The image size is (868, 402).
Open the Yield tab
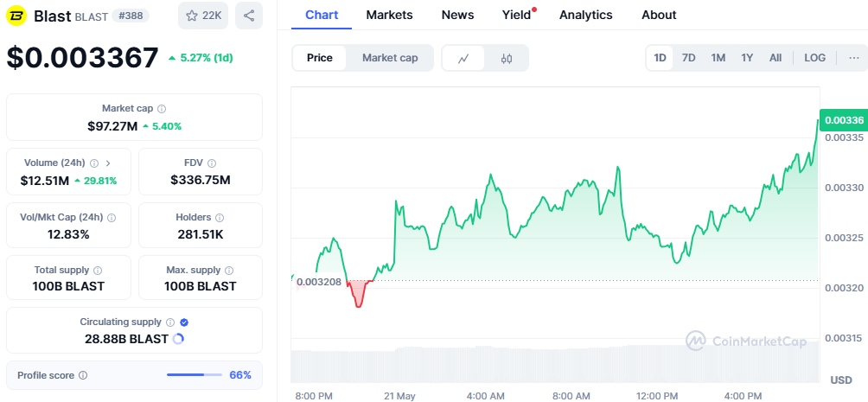(x=516, y=15)
